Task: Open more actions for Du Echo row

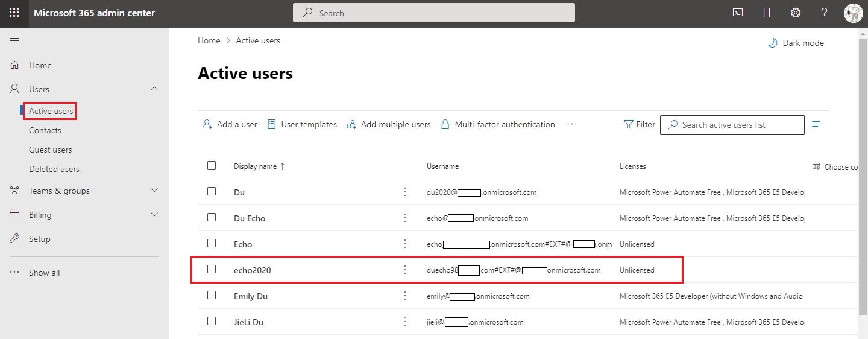Action: tap(405, 218)
